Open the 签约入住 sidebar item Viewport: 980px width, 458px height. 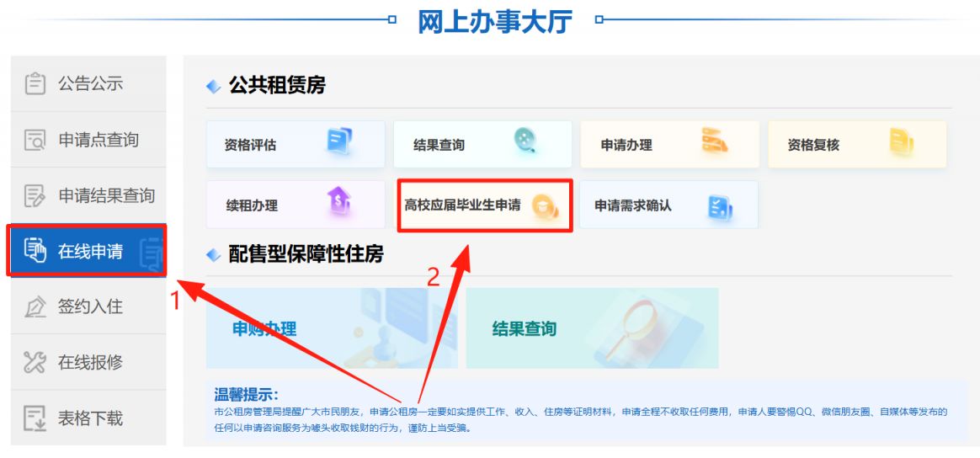tap(88, 306)
